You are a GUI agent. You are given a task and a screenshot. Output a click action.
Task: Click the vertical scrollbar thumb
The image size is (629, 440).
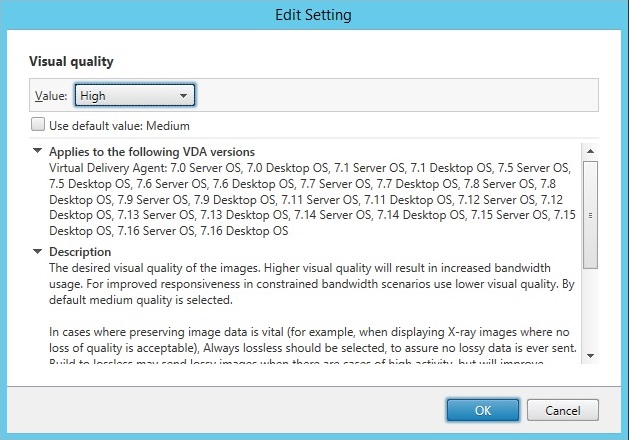(590, 214)
